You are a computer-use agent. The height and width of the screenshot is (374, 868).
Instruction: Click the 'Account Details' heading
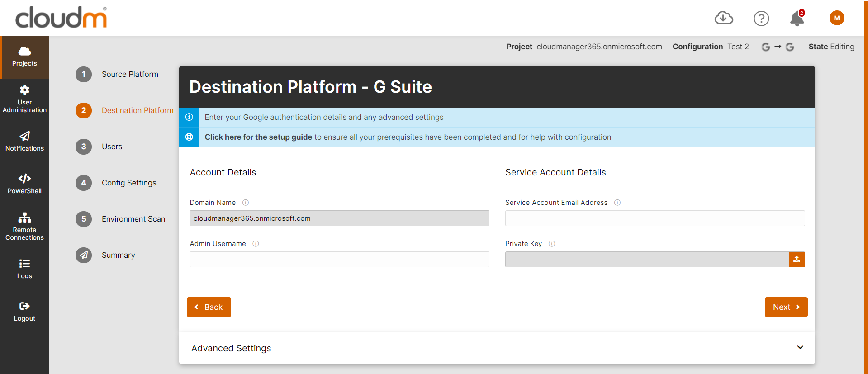(223, 172)
